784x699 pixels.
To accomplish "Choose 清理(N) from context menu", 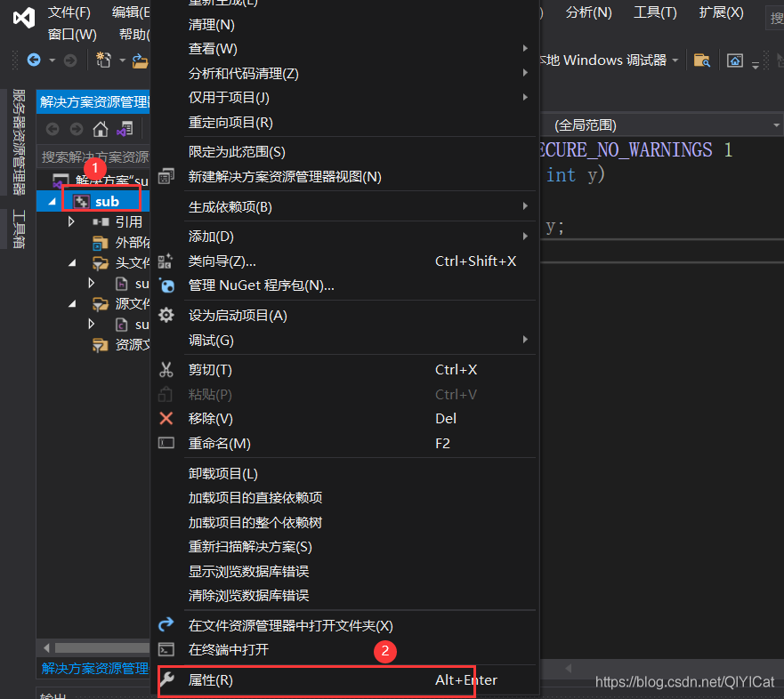I will (x=345, y=25).
